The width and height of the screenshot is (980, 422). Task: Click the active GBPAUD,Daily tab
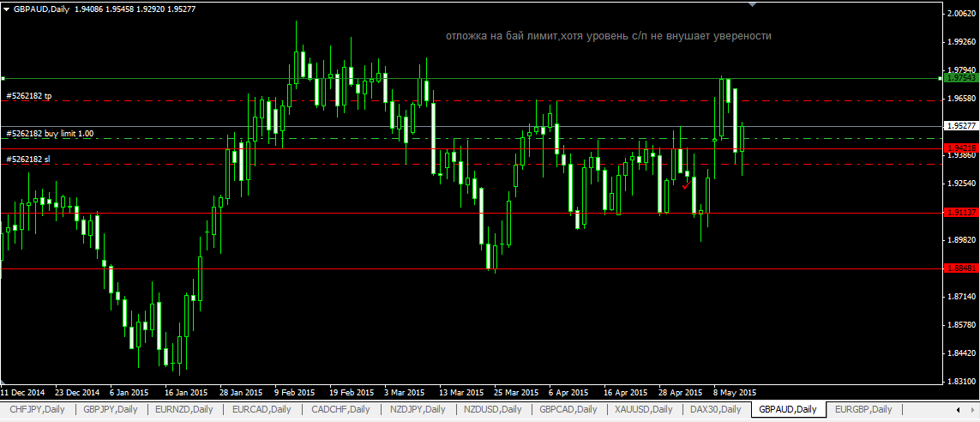(x=788, y=409)
